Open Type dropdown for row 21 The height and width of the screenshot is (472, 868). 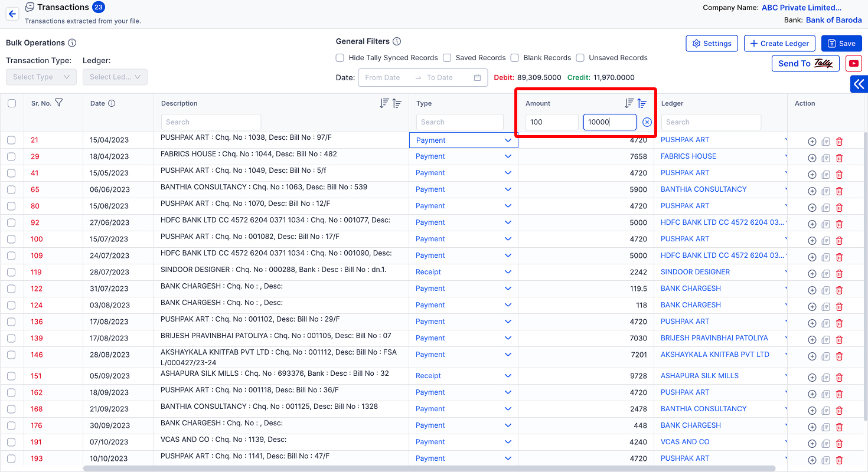(x=464, y=140)
